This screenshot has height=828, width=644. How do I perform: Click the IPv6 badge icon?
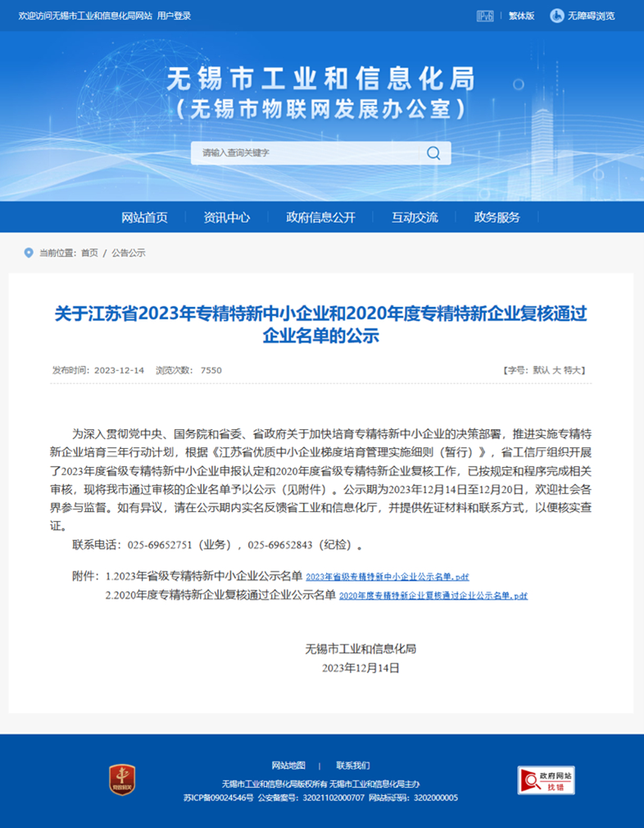484,16
